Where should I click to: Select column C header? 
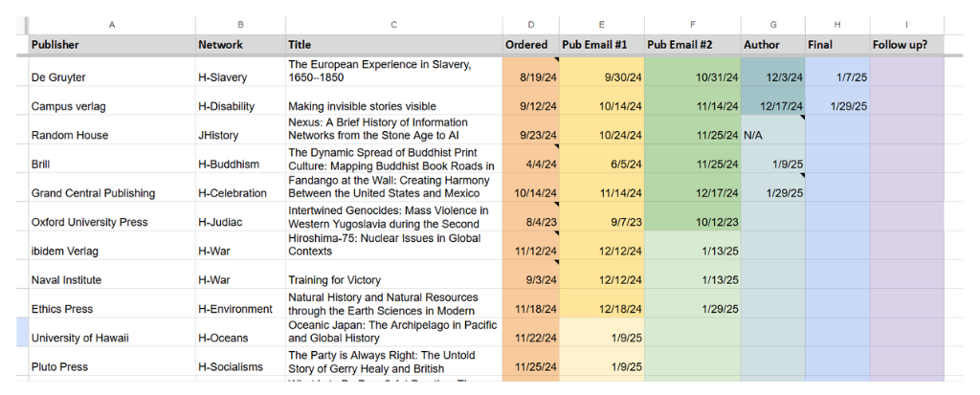click(393, 25)
